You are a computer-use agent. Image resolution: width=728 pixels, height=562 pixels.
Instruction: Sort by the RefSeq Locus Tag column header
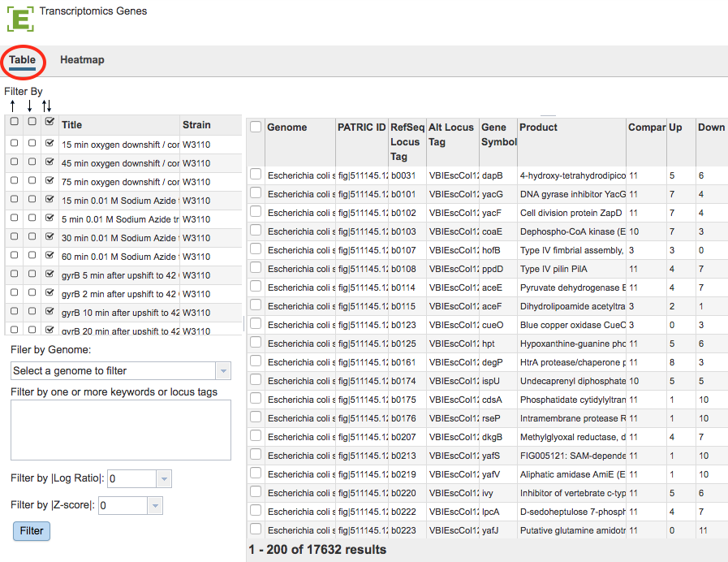point(407,141)
